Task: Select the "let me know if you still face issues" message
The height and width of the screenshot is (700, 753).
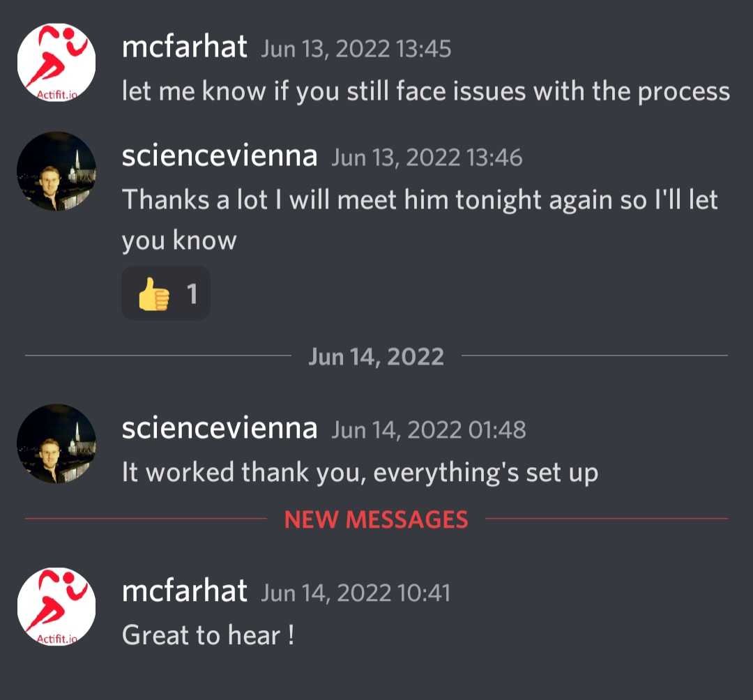Action: click(425, 91)
